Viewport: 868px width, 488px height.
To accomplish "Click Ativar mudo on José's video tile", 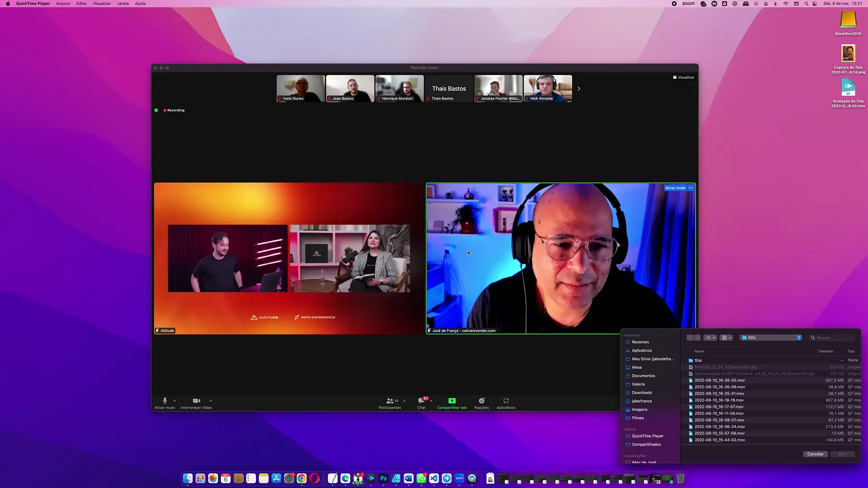I will tap(675, 188).
